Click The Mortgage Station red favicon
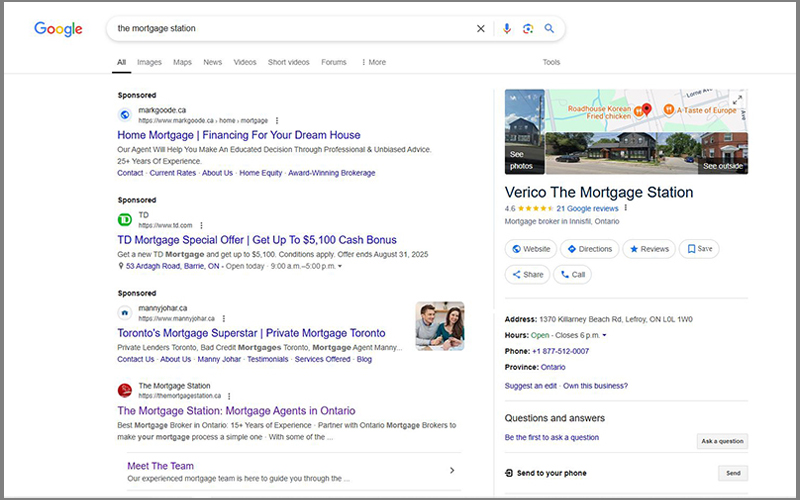The image size is (800, 500). click(125, 391)
